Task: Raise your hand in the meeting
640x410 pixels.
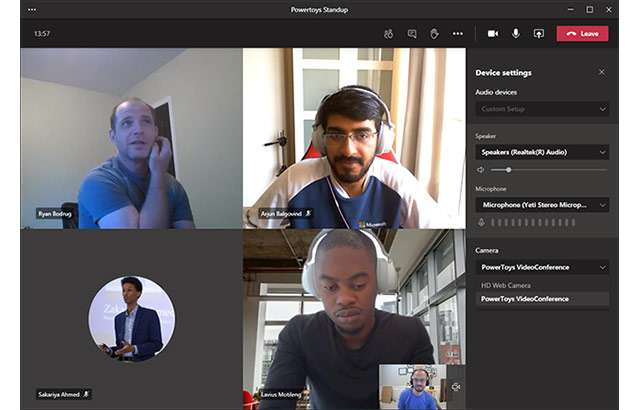Action: tap(434, 33)
